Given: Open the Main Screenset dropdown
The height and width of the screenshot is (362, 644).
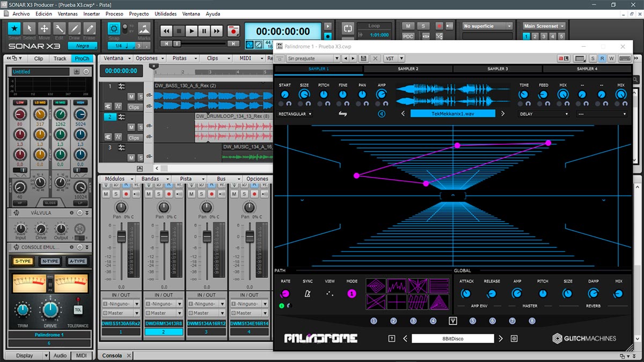Looking at the screenshot, I should tap(545, 26).
